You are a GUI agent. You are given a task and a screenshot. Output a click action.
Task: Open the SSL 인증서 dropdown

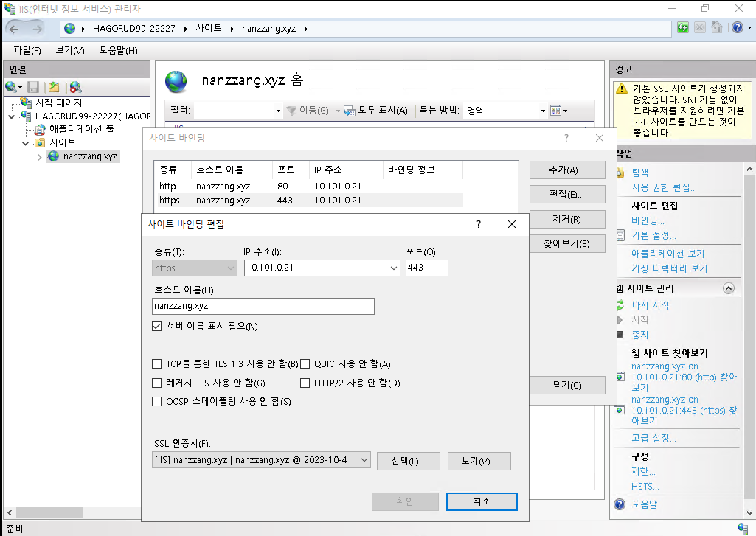click(x=364, y=460)
